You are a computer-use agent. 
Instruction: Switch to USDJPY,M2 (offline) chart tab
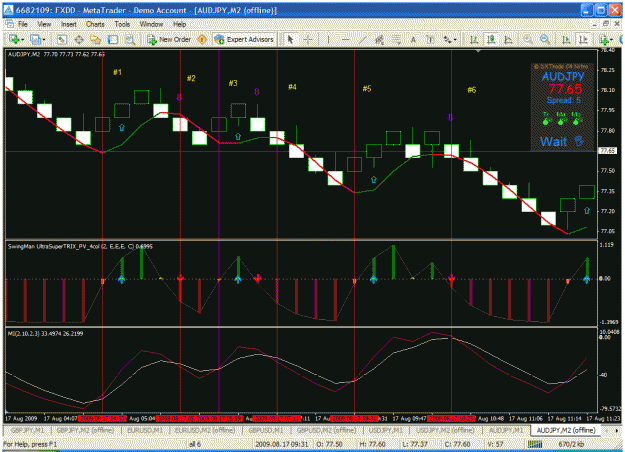[445, 431]
